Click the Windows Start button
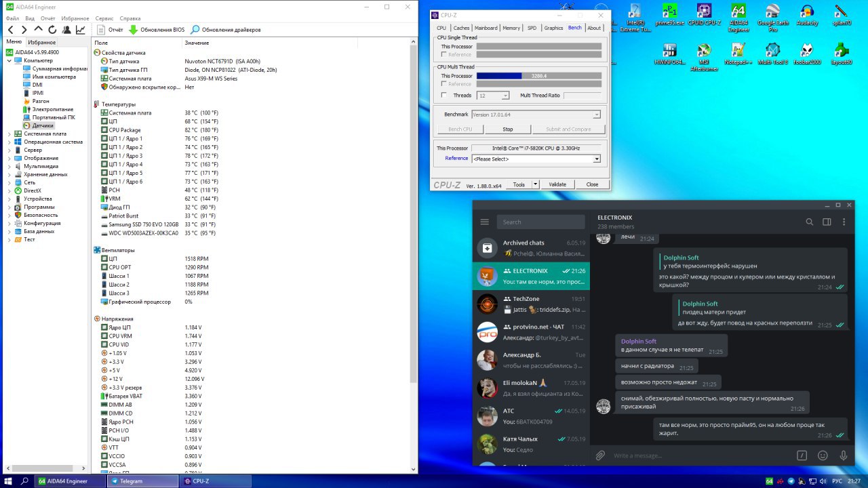Image resolution: width=868 pixels, height=488 pixels. pyautogui.click(x=8, y=481)
